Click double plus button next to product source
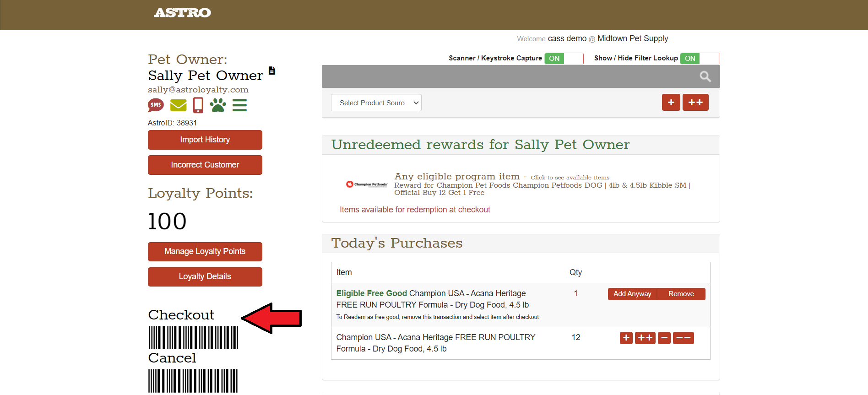The image size is (868, 395). pyautogui.click(x=695, y=103)
